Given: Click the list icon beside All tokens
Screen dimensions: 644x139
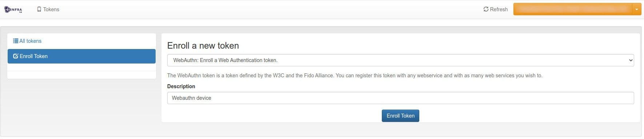Looking at the screenshot, I should click(x=16, y=41).
